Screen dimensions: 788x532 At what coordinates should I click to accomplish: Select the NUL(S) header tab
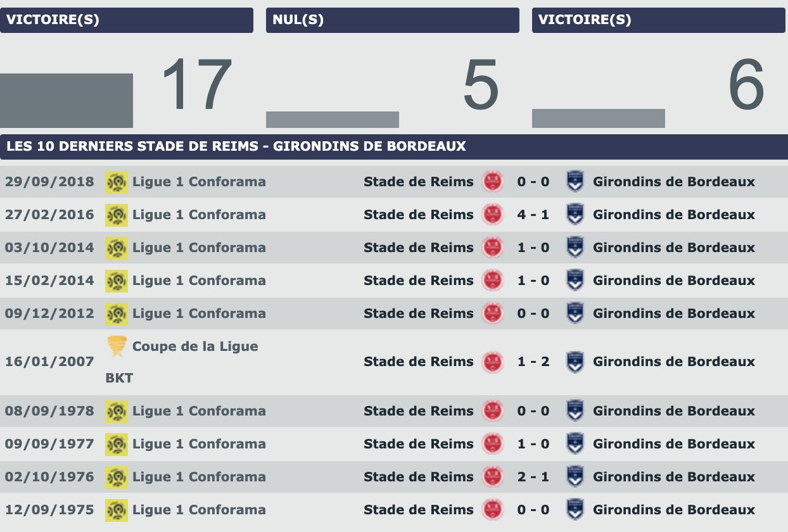[x=392, y=20]
